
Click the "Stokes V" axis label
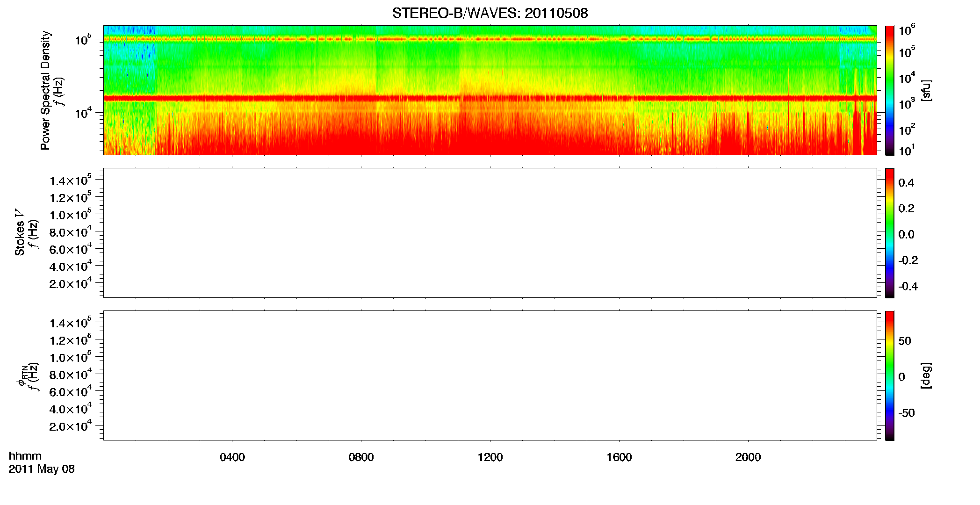pos(20,233)
